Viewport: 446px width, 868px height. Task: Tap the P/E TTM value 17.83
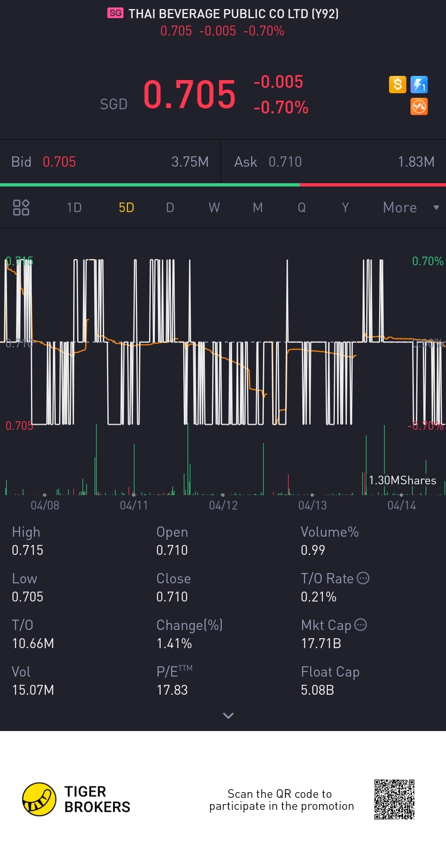pos(172,690)
